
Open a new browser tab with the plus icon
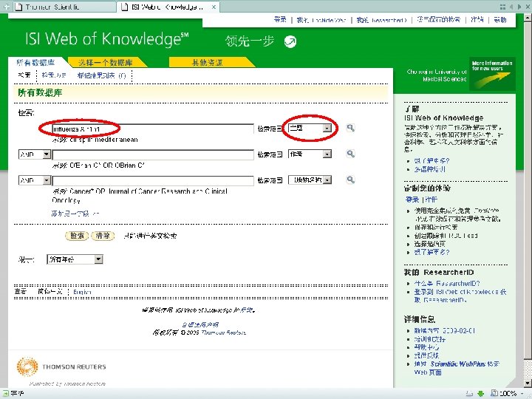point(7,7)
